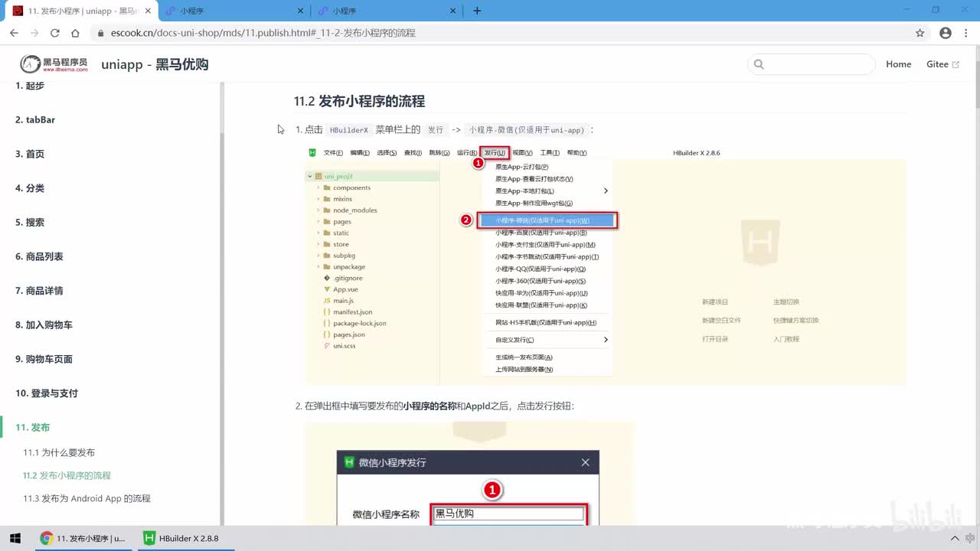Bookmark this page with the star icon

pyautogui.click(x=920, y=33)
